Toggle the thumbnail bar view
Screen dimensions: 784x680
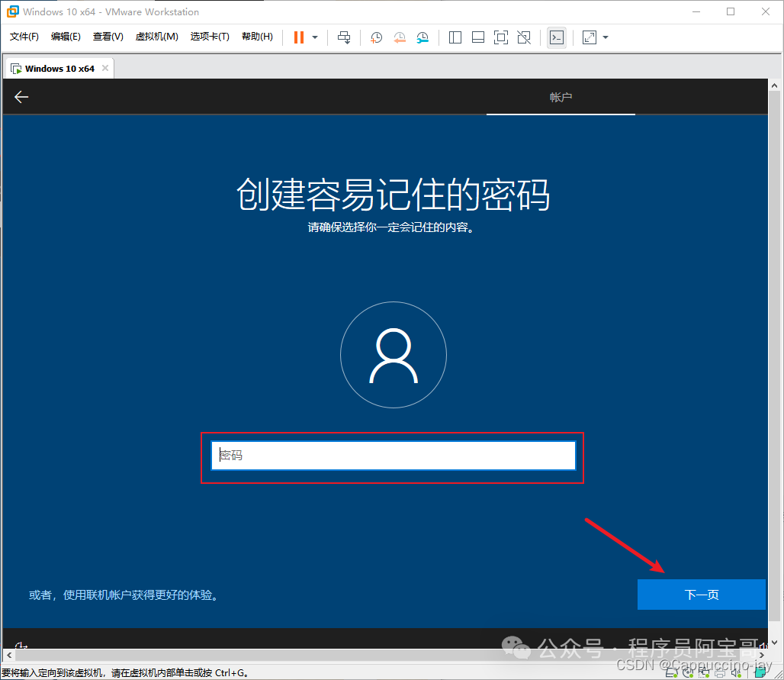[478, 37]
